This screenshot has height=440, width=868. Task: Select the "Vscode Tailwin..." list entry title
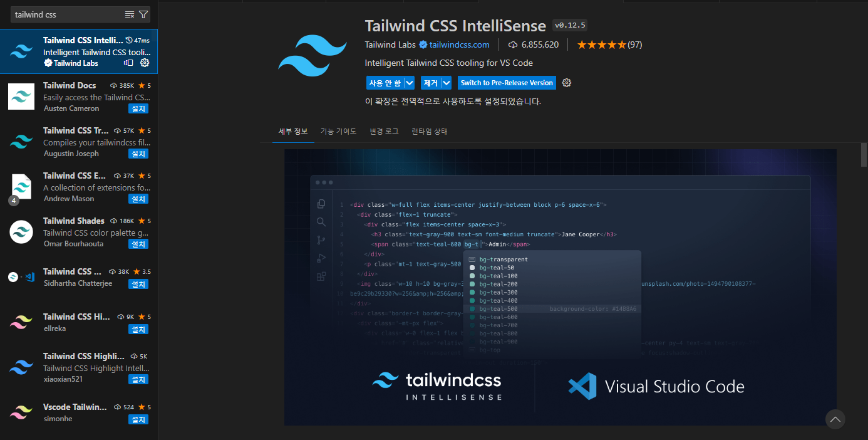tap(75, 407)
